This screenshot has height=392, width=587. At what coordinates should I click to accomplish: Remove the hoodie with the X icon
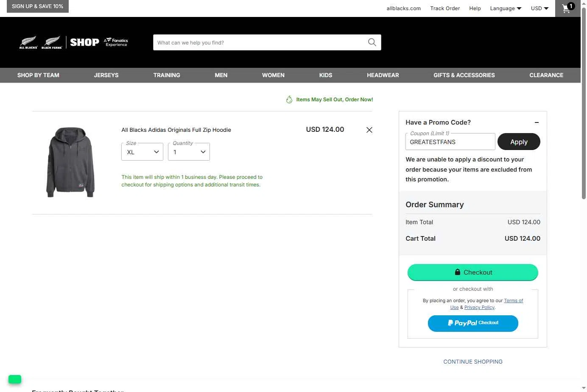click(x=369, y=130)
